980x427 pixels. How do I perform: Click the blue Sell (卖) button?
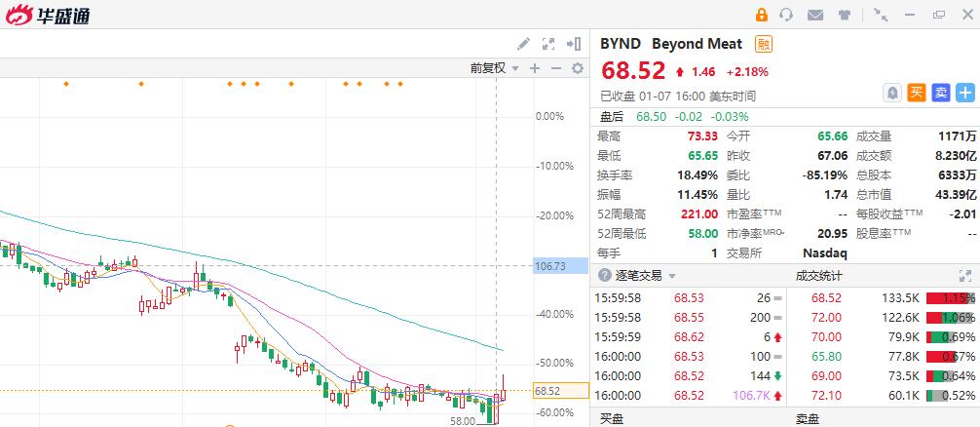[941, 94]
